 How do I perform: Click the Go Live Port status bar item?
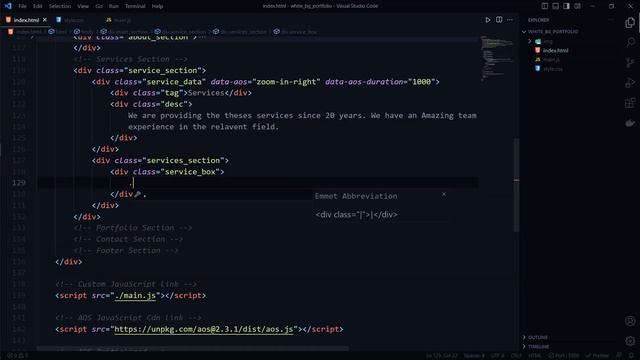[x=564, y=356]
